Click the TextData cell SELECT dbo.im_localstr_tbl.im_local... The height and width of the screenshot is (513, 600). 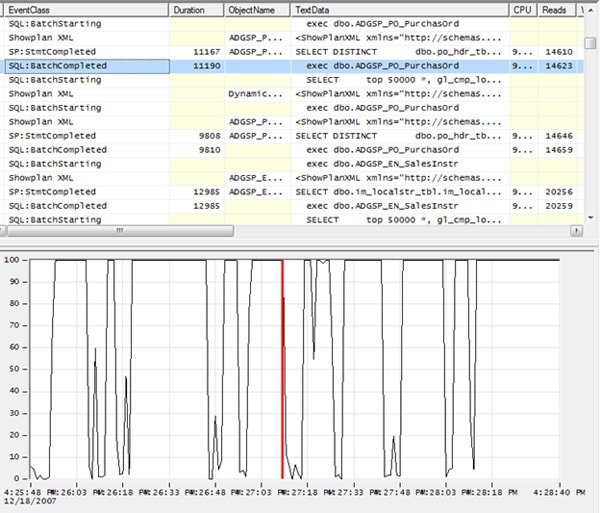(398, 192)
